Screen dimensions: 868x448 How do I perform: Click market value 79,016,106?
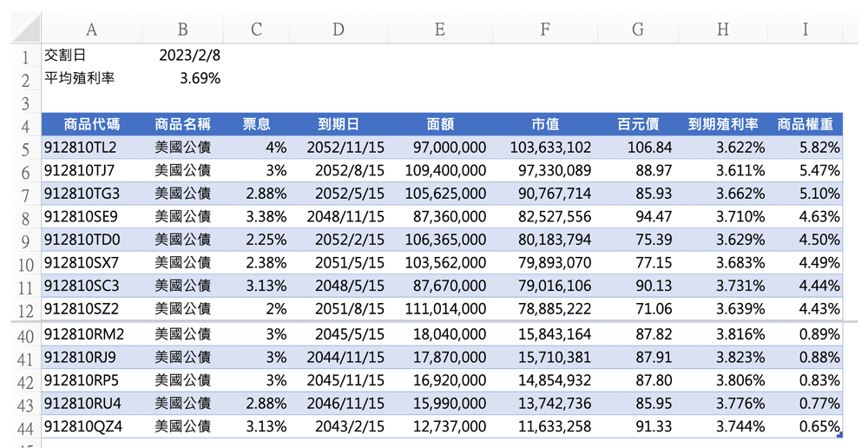[545, 286]
